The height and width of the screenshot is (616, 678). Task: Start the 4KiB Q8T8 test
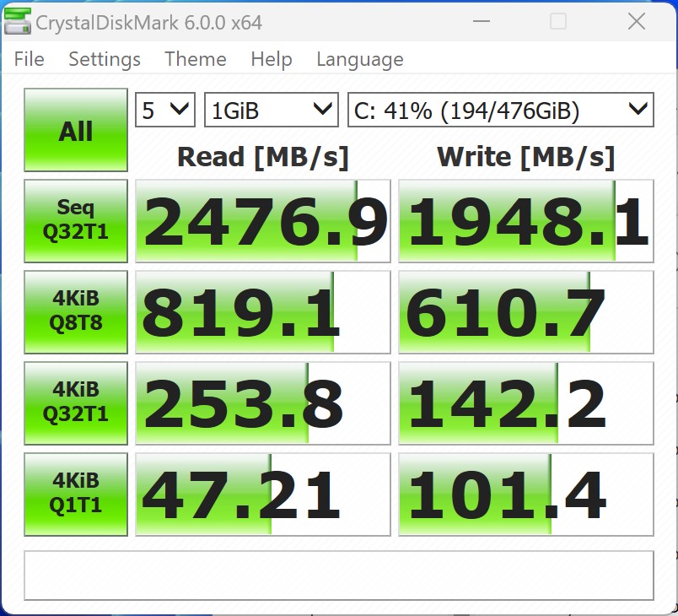point(76,312)
